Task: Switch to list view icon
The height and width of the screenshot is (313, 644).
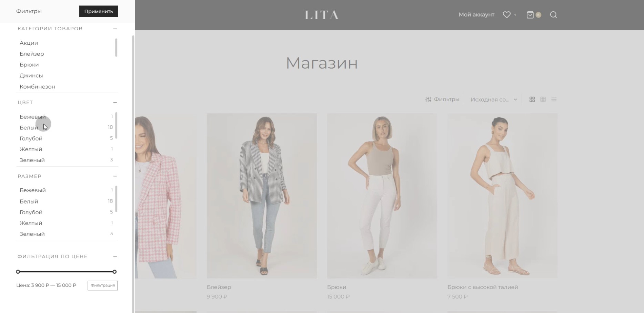Action: click(x=554, y=100)
